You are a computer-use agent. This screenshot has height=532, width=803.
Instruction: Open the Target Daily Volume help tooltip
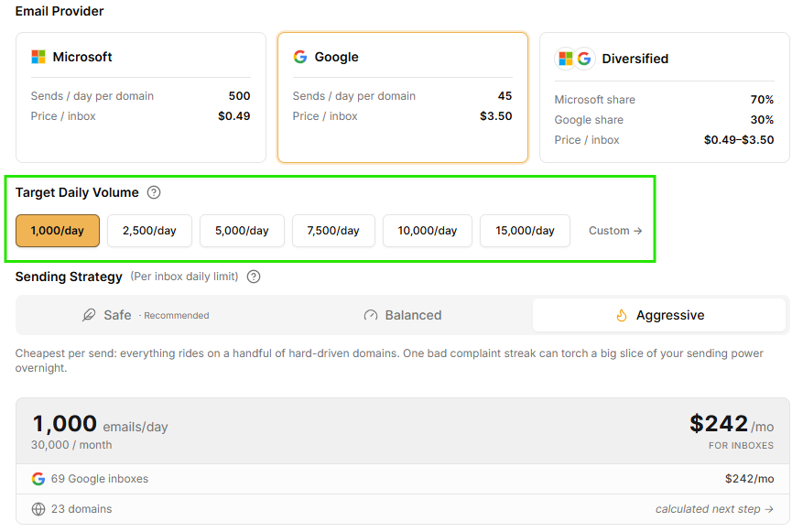[154, 192]
